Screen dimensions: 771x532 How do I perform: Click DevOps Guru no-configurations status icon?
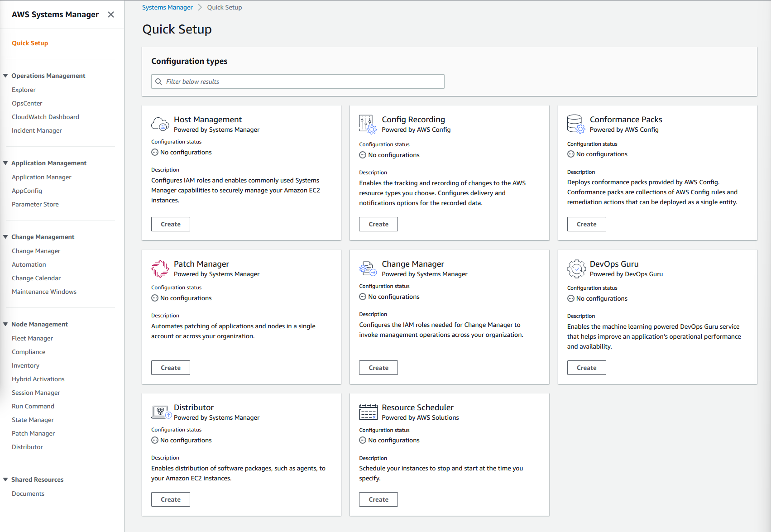click(571, 299)
